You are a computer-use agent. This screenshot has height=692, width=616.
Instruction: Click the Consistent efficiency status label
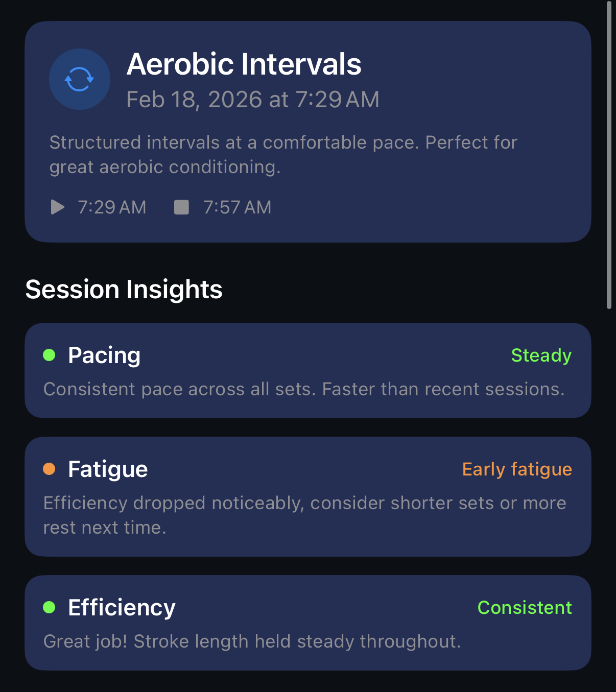(x=524, y=608)
